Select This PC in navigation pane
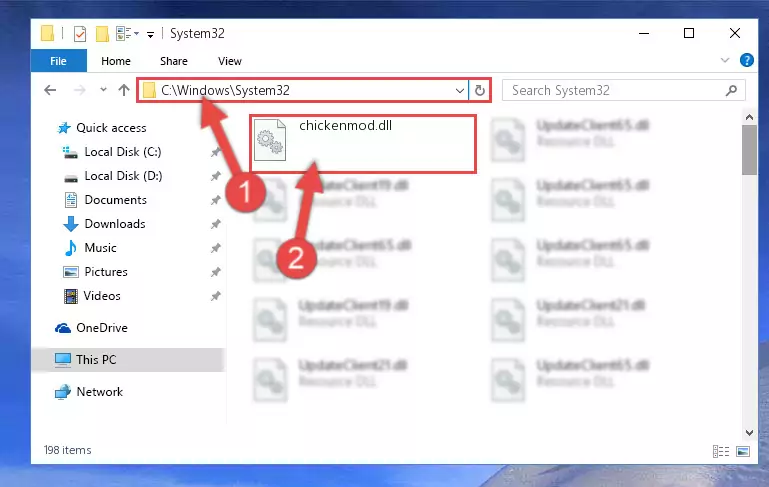769x487 pixels. click(x=128, y=359)
